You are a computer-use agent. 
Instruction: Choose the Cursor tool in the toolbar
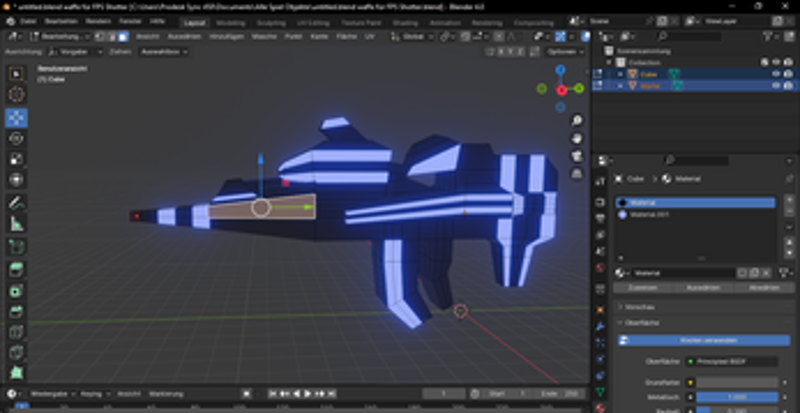click(x=16, y=94)
